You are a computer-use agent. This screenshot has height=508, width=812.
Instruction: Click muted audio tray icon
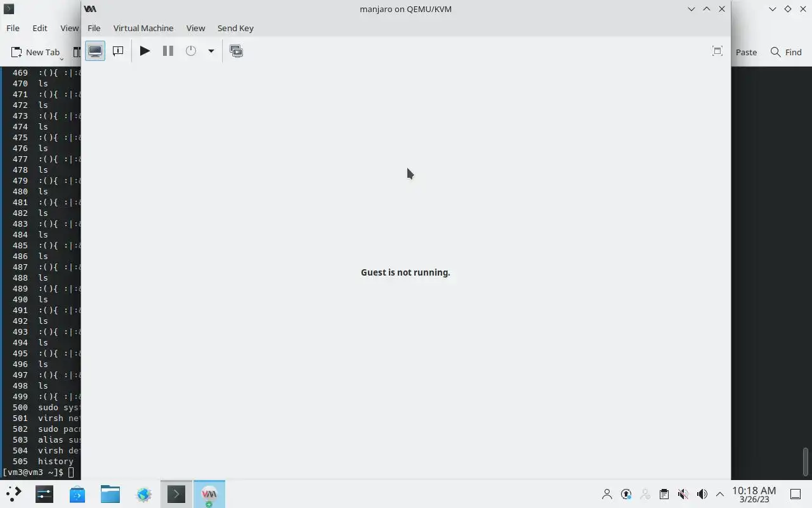683,494
